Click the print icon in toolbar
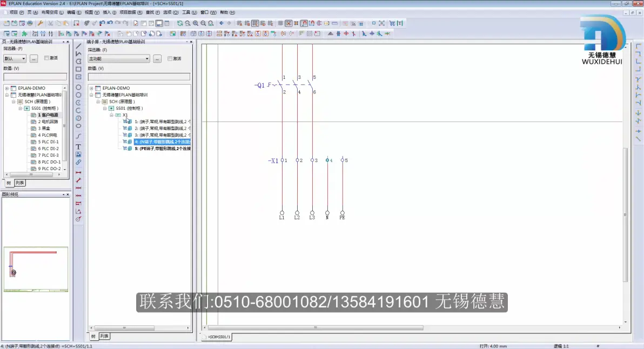Viewport: 644px width, 349px height. (30, 23)
